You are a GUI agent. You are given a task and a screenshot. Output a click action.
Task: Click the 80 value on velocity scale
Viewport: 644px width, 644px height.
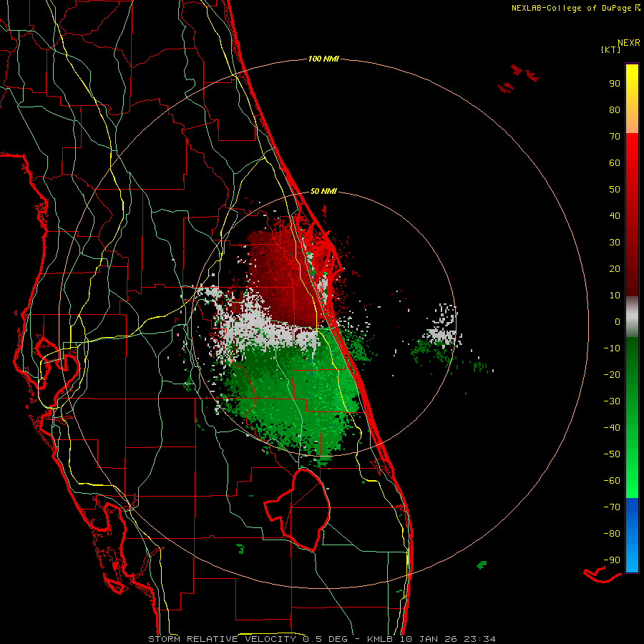[615, 110]
